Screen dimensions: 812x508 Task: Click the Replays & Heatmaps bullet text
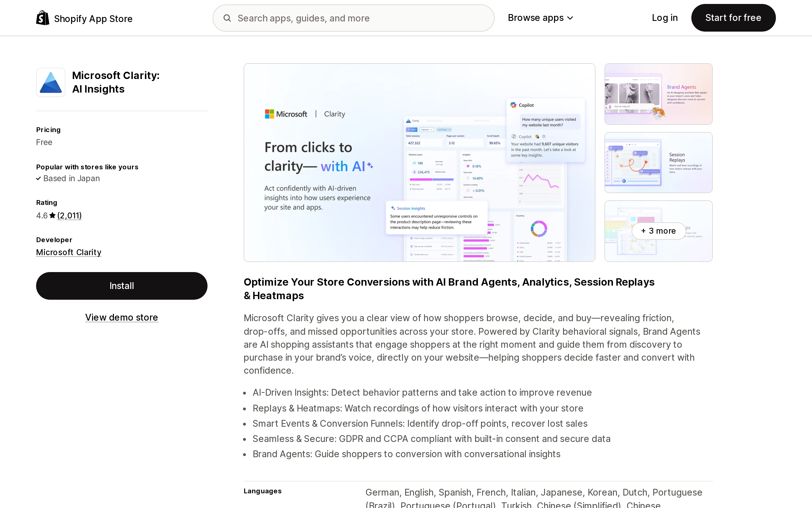418,408
